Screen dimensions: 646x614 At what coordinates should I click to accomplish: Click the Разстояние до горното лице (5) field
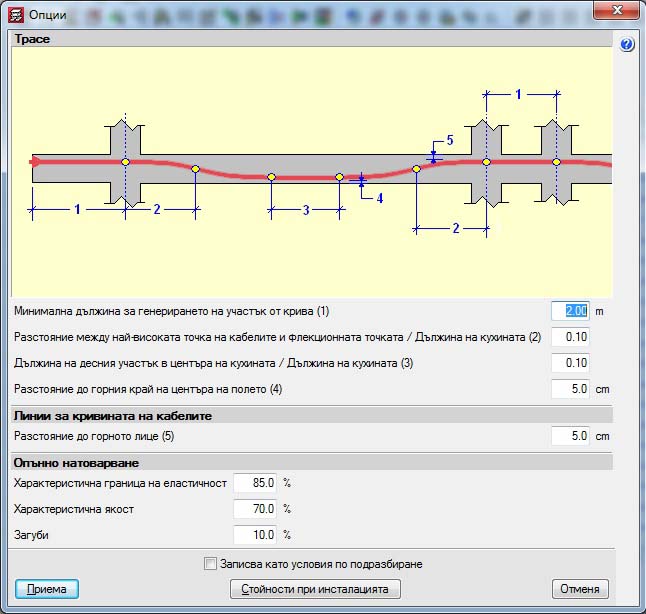(570, 436)
